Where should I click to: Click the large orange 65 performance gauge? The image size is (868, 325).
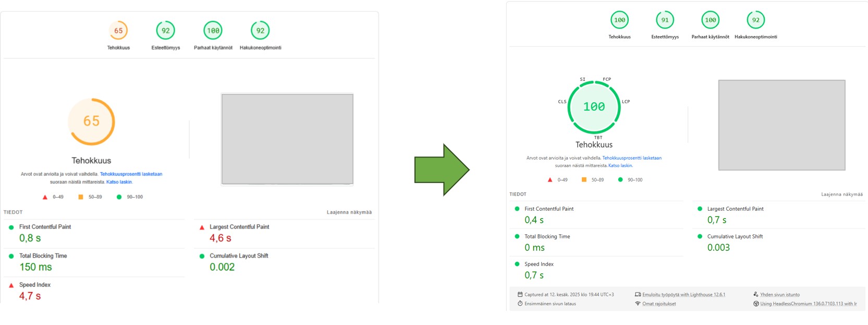tap(91, 122)
